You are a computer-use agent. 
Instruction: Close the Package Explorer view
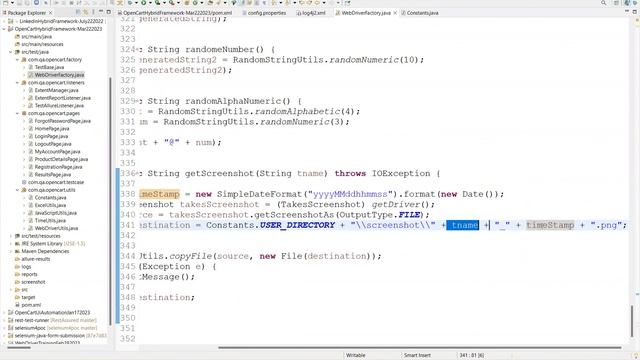(51, 13)
